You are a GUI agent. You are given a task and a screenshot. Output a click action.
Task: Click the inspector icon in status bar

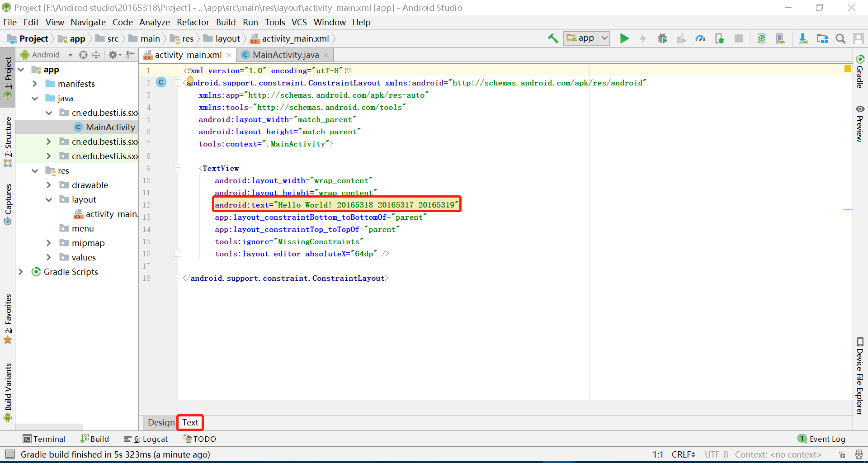point(859,454)
